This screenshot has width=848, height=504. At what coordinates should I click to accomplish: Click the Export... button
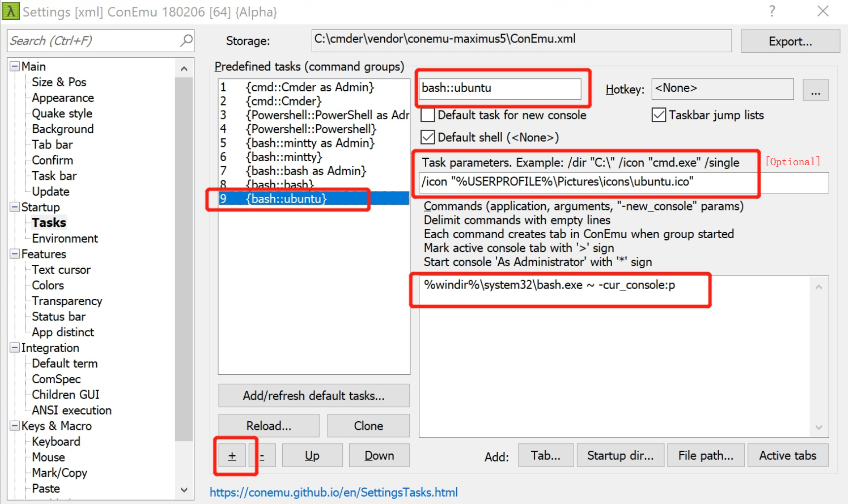point(790,41)
